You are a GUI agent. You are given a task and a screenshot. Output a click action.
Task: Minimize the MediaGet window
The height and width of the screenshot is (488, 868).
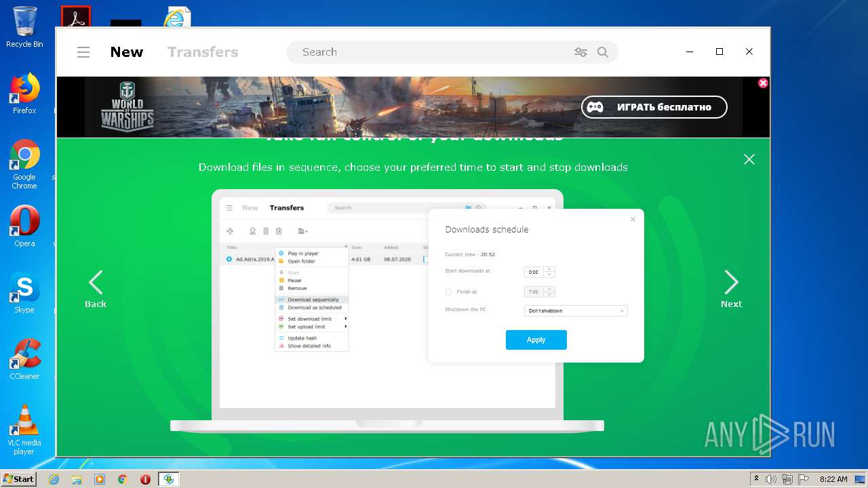pyautogui.click(x=690, y=52)
